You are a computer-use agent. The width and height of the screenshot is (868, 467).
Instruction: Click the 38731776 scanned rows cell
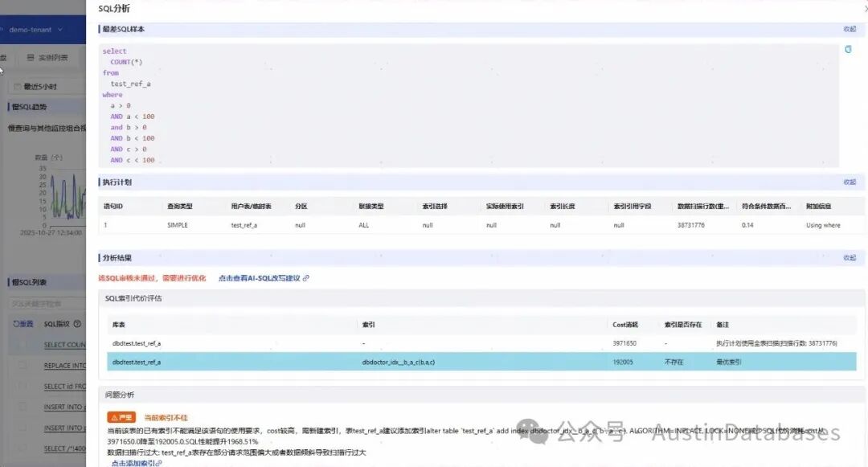coord(691,225)
